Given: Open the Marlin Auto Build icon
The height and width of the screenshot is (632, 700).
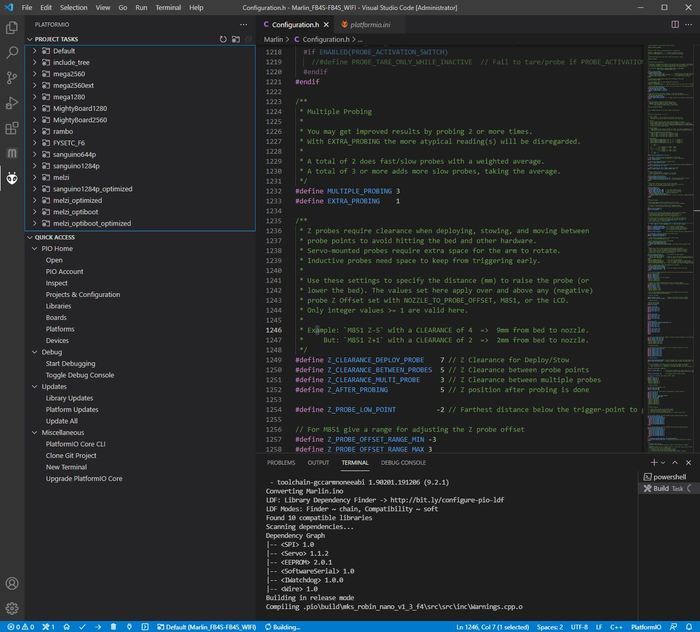Looking at the screenshot, I should tap(12, 154).
